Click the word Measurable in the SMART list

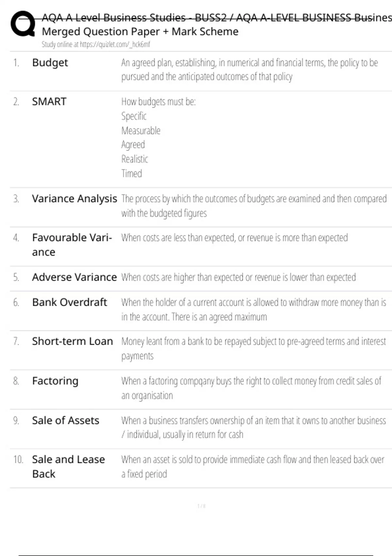tap(141, 131)
